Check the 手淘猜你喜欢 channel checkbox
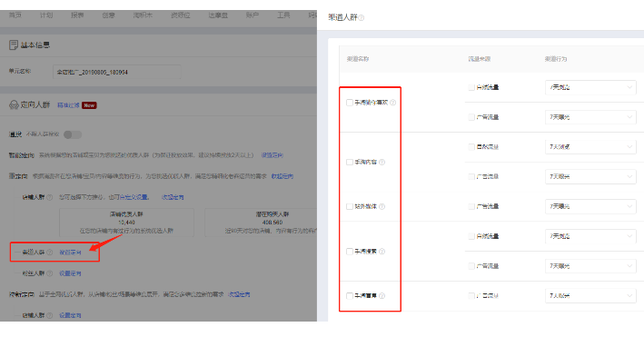This screenshot has width=644, height=337. [350, 103]
